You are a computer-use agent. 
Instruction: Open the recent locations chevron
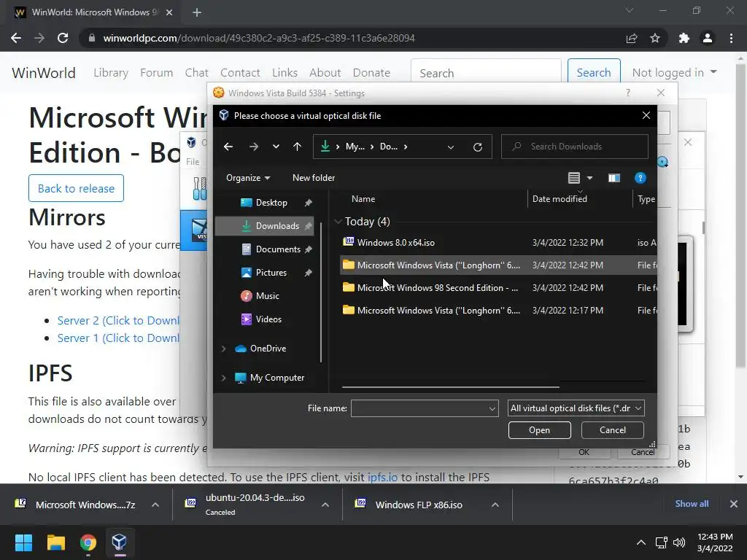pyautogui.click(x=276, y=147)
